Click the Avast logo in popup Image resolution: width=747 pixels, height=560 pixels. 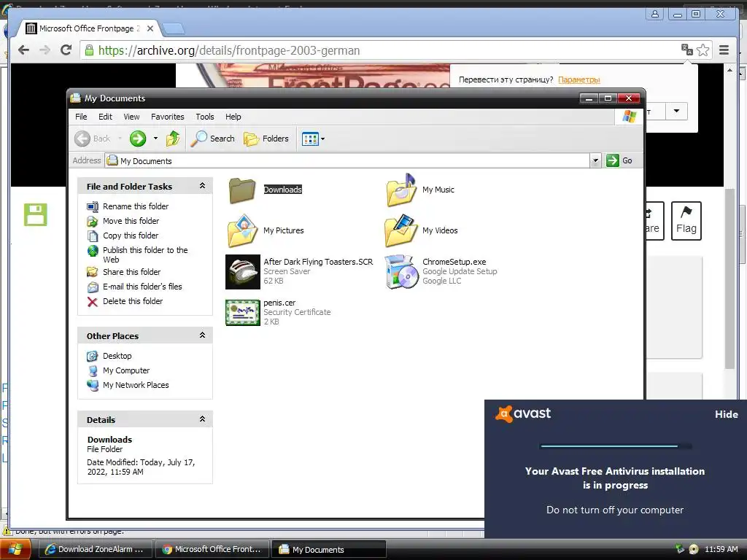(523, 413)
